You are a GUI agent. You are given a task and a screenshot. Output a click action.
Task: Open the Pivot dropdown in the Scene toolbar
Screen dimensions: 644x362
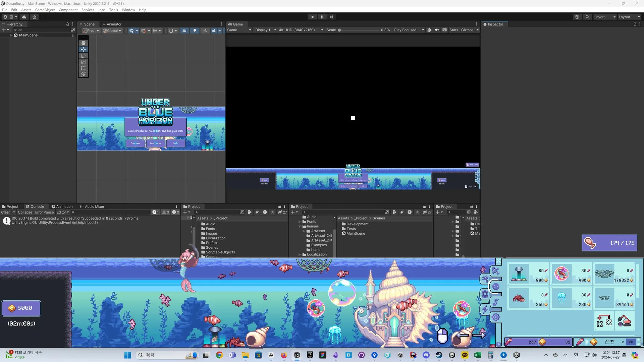90,31
